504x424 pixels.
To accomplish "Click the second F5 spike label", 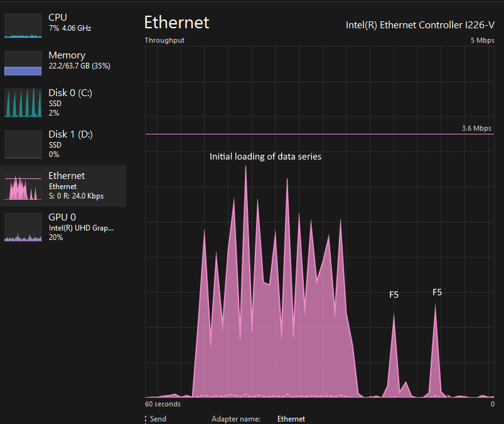I will tap(437, 292).
